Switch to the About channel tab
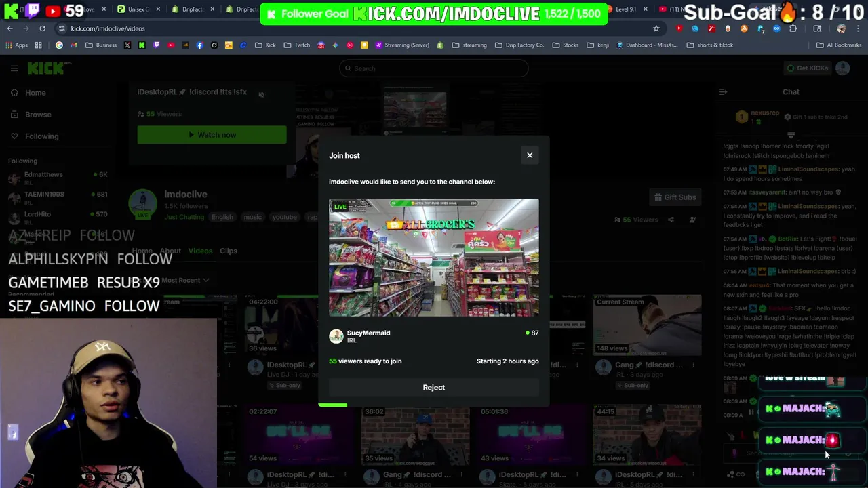This screenshot has height=488, width=868. click(170, 251)
